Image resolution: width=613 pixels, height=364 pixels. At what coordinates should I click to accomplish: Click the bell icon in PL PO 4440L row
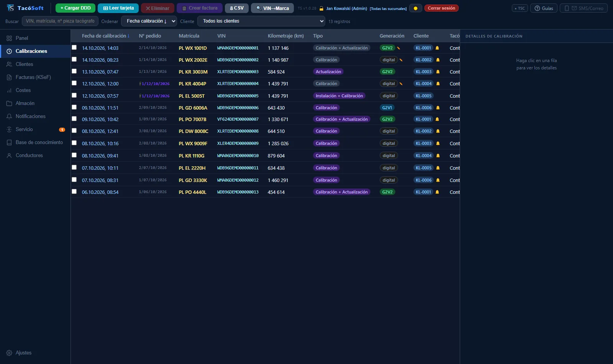pyautogui.click(x=437, y=192)
